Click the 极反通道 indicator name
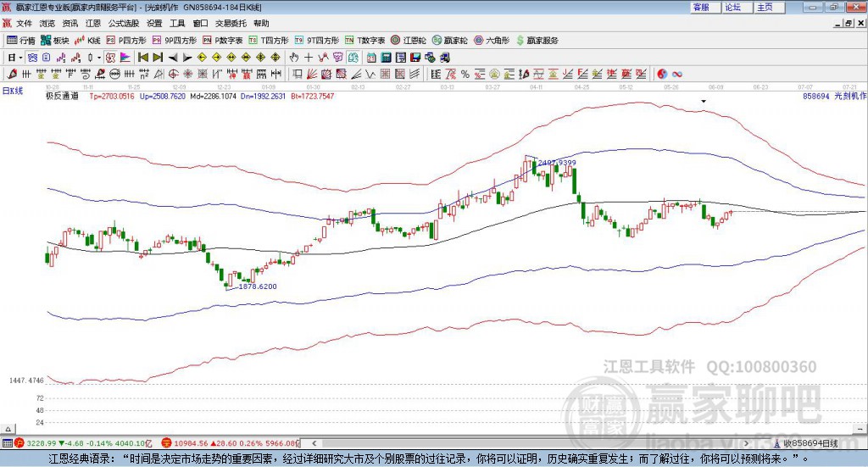 (x=62, y=97)
